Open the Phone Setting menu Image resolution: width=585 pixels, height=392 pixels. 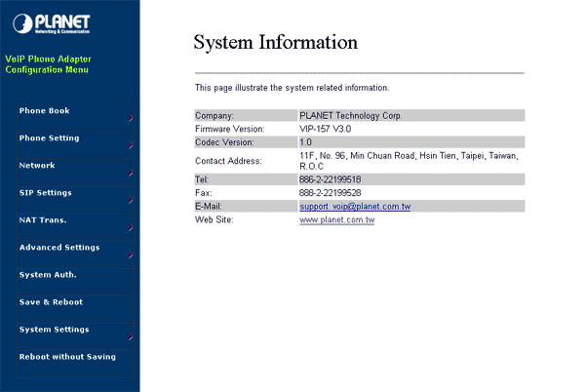pos(50,138)
